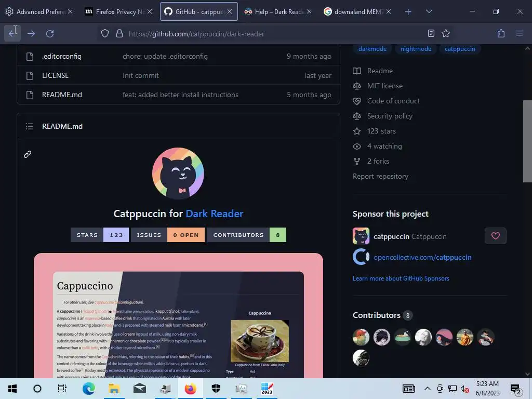Open the Firefox hamburger menu
Viewport: 532px width, 399px height.
520,33
